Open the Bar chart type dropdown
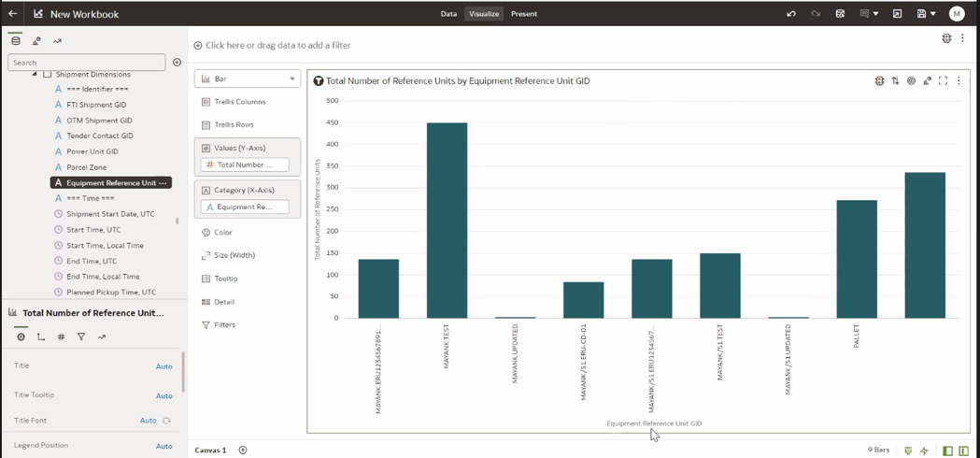 [248, 79]
